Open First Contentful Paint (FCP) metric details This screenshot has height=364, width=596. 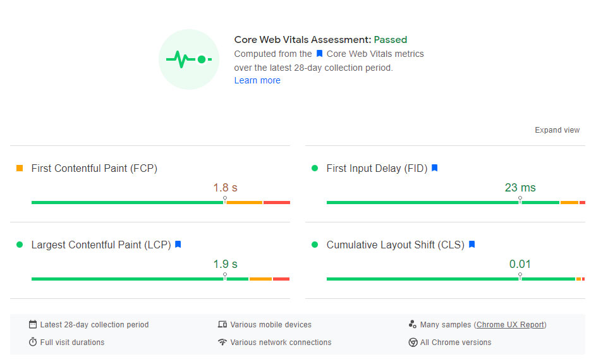click(94, 168)
